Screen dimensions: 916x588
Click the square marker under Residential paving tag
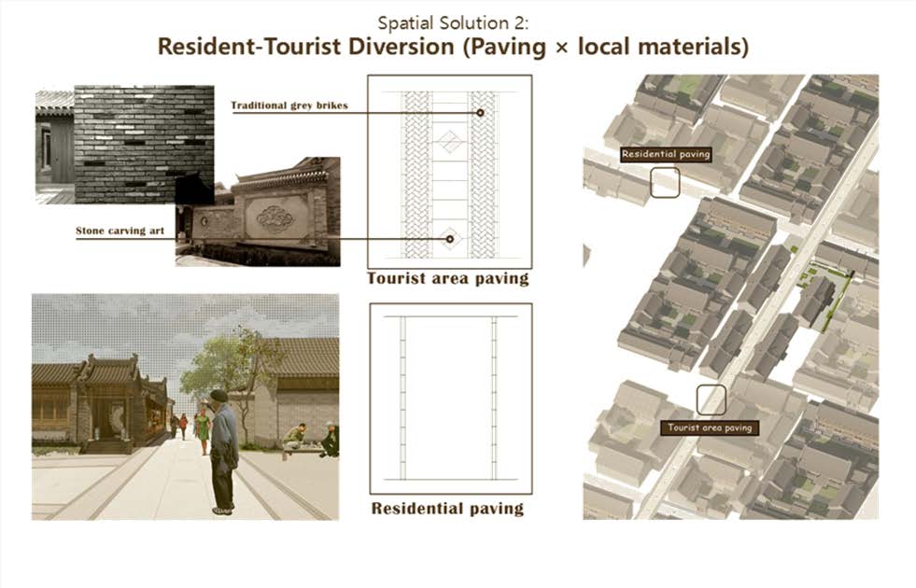[665, 182]
